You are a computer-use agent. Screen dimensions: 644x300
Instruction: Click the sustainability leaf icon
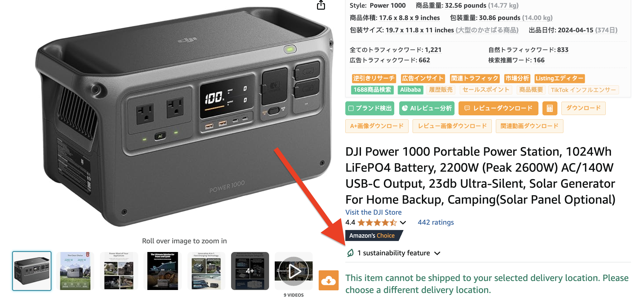pos(350,253)
